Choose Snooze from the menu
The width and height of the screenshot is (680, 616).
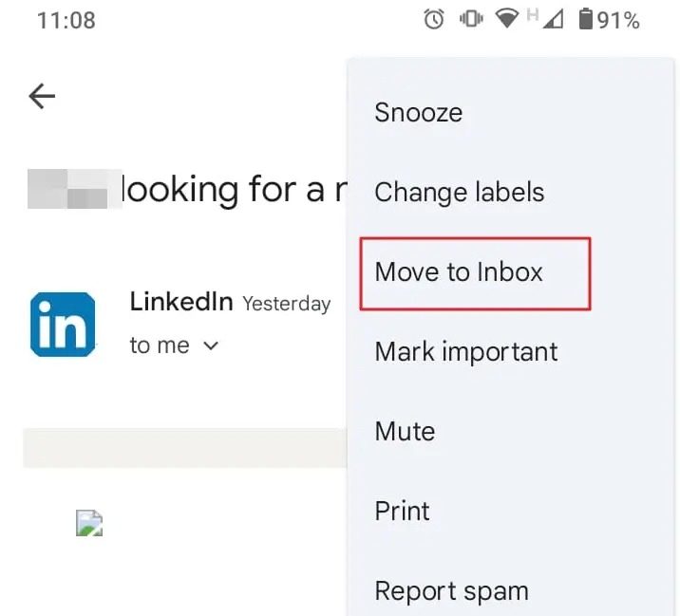click(x=419, y=113)
